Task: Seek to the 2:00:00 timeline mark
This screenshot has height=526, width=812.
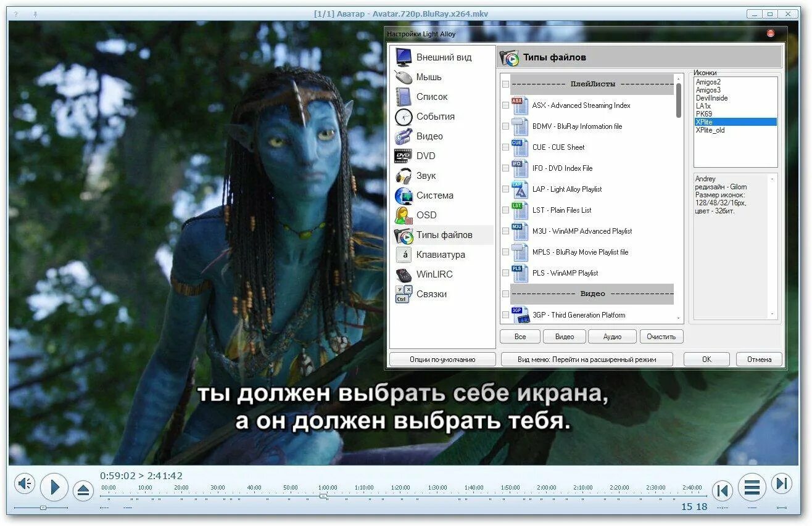Action: [x=546, y=488]
